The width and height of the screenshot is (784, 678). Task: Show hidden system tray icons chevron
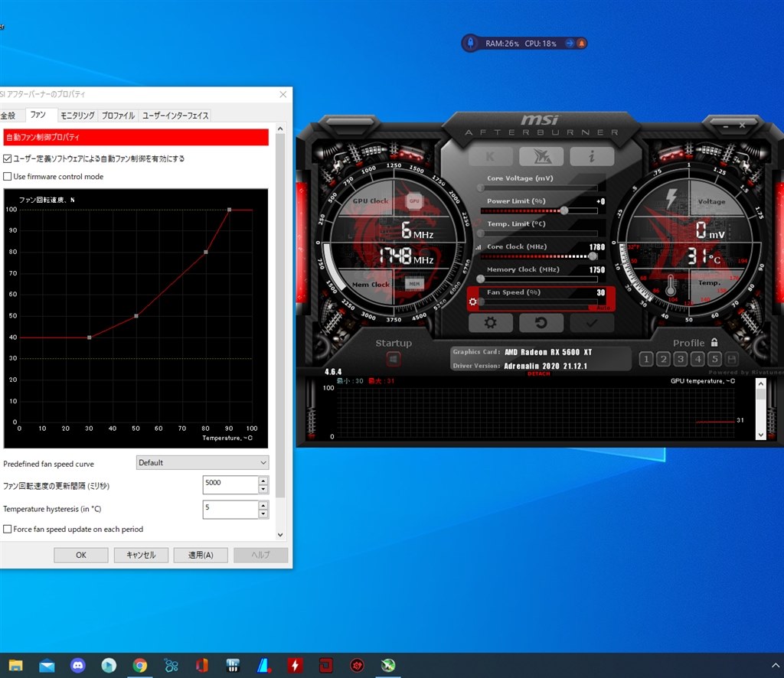click(x=776, y=666)
